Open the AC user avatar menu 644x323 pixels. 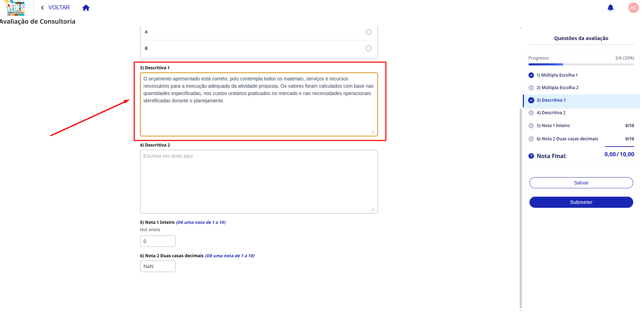(x=633, y=8)
